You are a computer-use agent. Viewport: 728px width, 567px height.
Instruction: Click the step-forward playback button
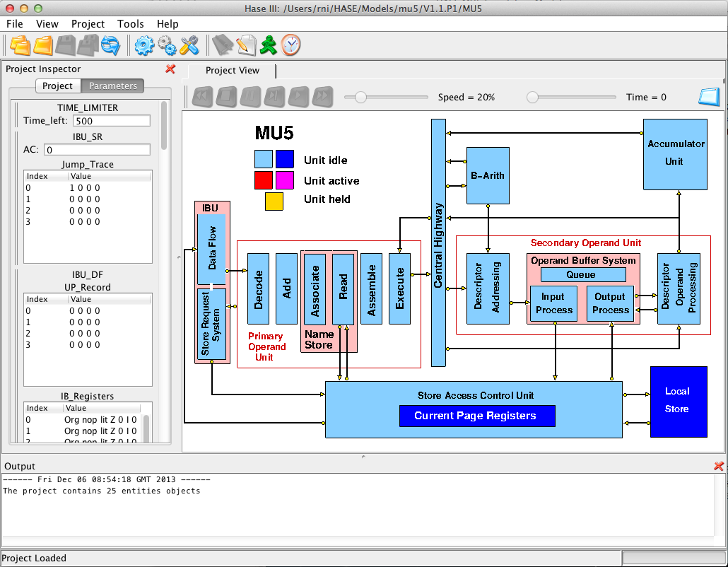274,97
